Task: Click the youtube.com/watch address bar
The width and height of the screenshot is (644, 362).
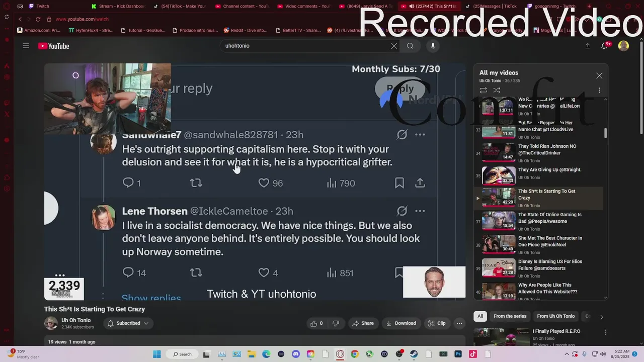Action: (82, 19)
